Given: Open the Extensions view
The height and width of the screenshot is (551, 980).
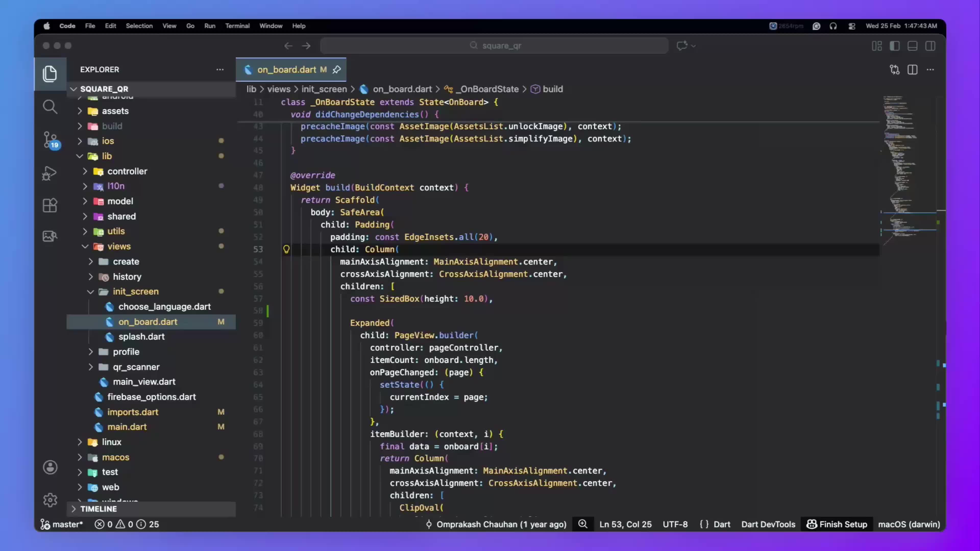Looking at the screenshot, I should coord(50,205).
